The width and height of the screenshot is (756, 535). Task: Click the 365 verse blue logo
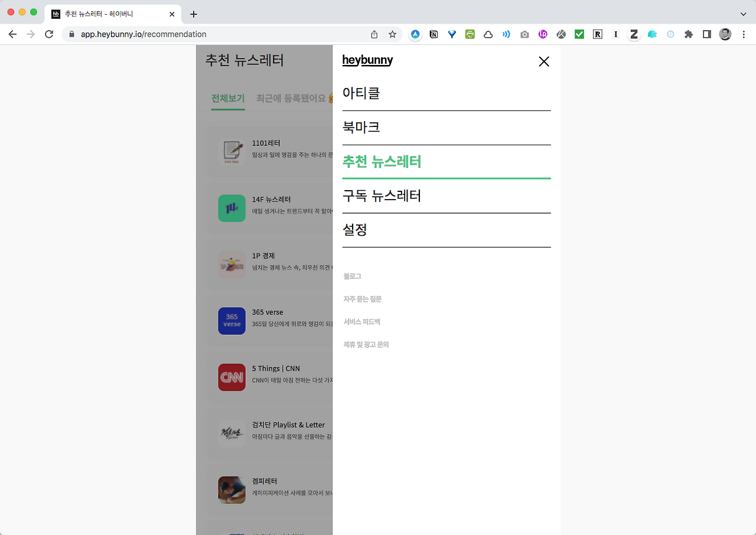pos(232,321)
